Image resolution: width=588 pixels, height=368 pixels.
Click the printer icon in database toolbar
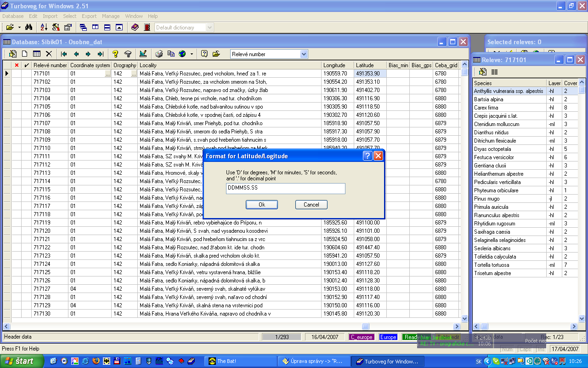pos(159,54)
